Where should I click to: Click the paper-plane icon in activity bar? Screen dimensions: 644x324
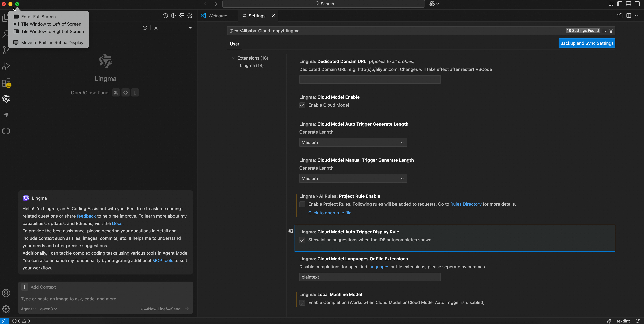pyautogui.click(x=6, y=115)
